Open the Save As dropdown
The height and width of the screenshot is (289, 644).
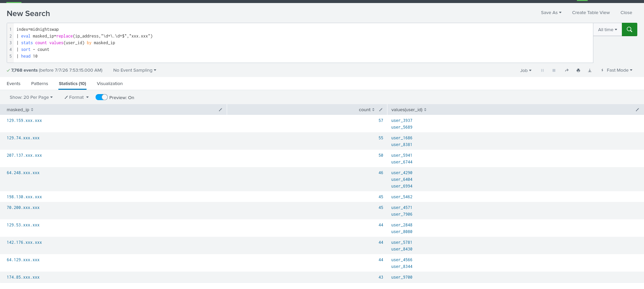coord(551,13)
